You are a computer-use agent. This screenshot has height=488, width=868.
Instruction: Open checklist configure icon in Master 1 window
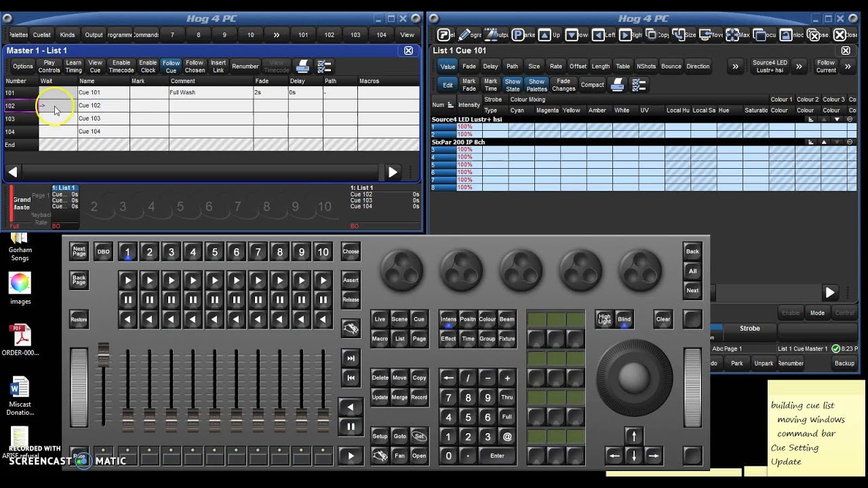tap(324, 66)
